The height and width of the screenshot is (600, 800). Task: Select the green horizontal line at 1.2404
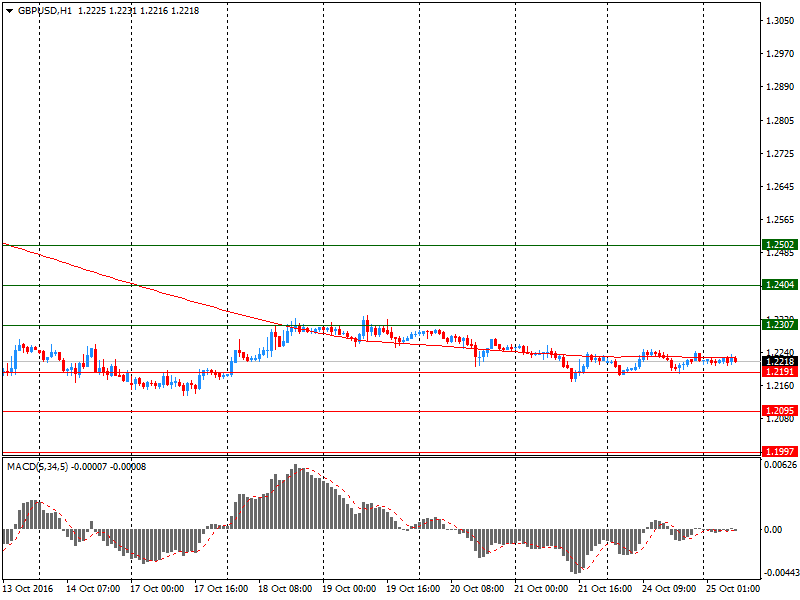coord(382,285)
